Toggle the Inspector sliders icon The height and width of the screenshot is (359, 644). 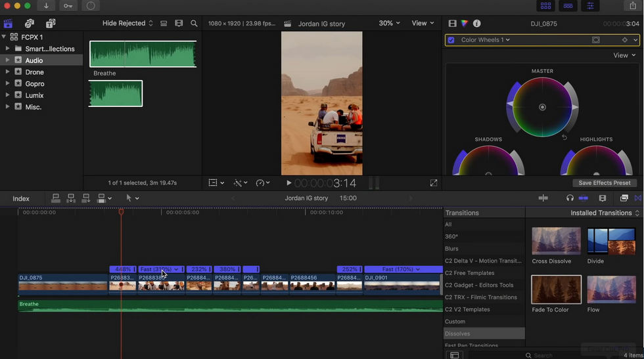pyautogui.click(x=590, y=6)
